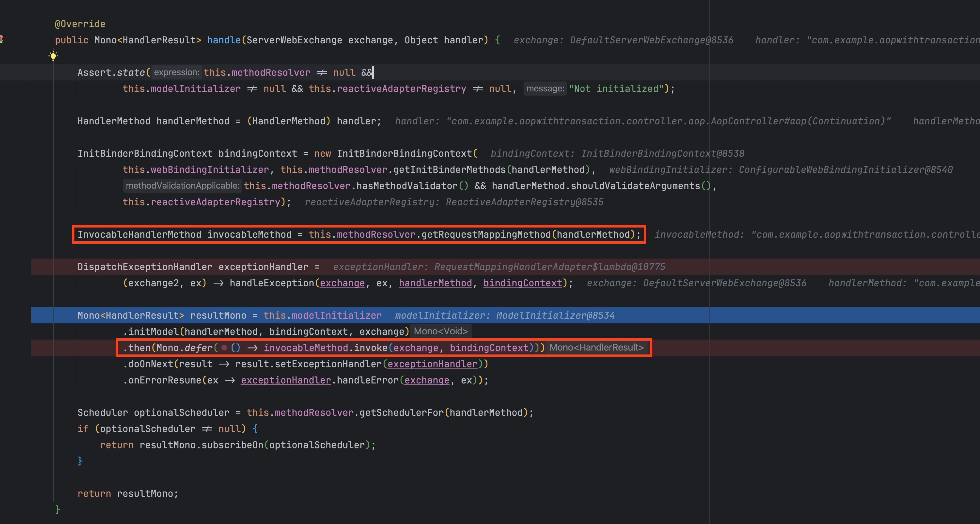The height and width of the screenshot is (524, 980).
Task: Click the Mono<HandlerResult> type hint after defer
Action: coord(596,347)
